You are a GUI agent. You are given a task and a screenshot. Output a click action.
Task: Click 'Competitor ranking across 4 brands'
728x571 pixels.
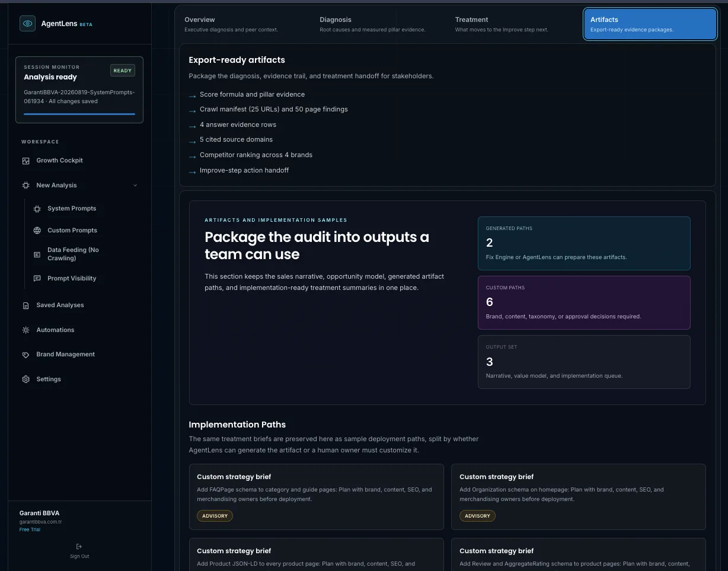256,155
